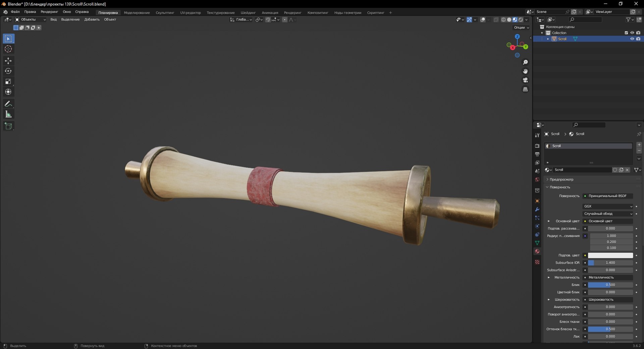Toggle camera view icon

coord(525,80)
